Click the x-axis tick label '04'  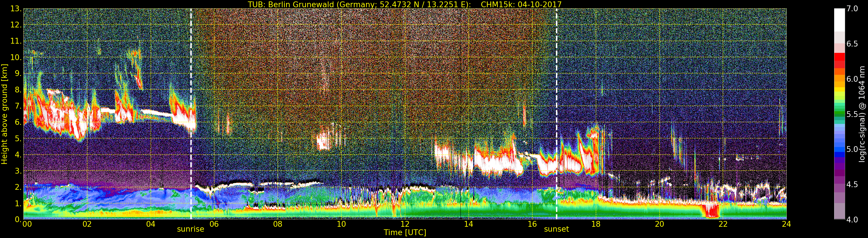151,224
